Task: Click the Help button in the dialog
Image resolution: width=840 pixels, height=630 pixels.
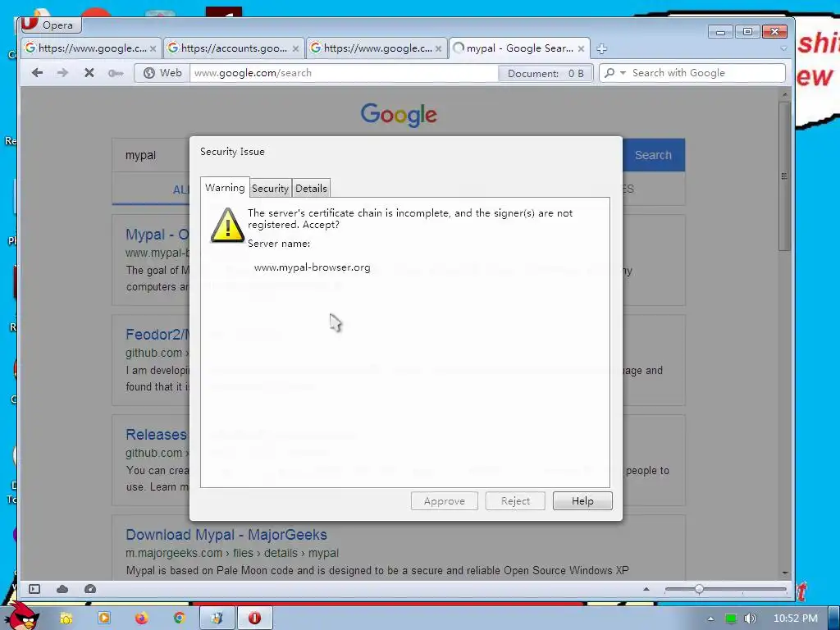Action: click(x=582, y=501)
